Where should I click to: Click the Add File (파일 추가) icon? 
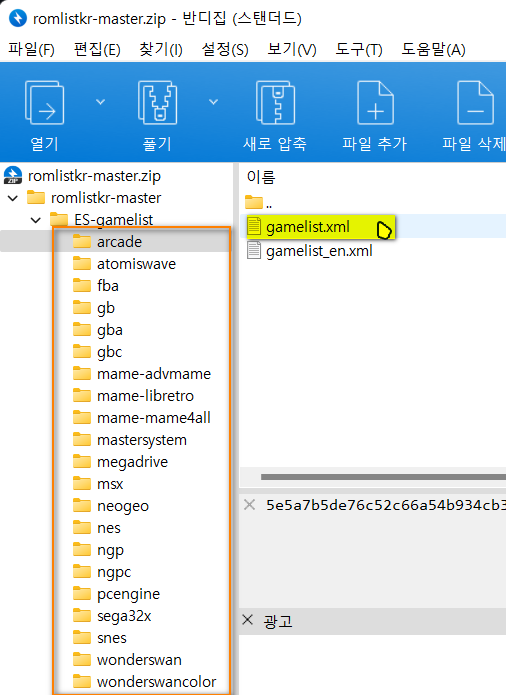click(375, 103)
